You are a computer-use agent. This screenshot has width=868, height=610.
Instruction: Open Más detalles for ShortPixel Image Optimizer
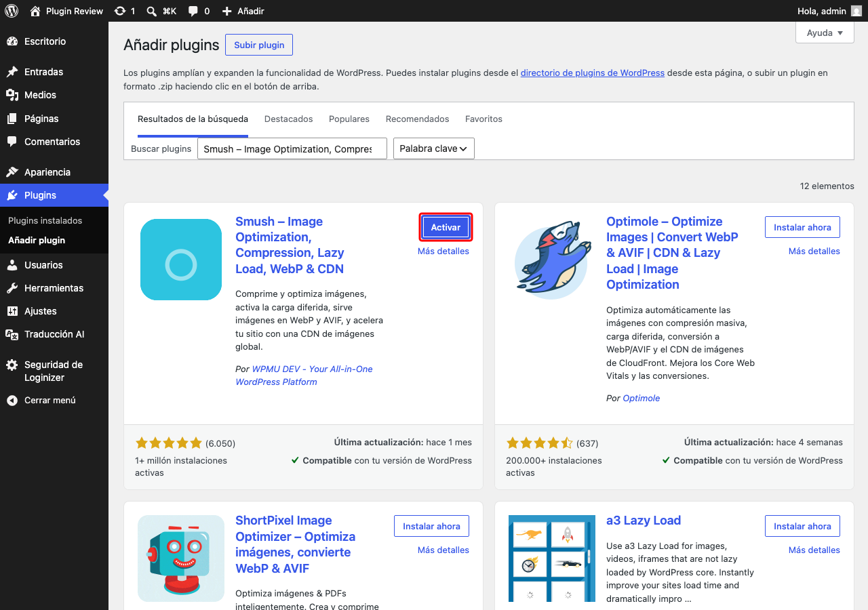point(443,550)
